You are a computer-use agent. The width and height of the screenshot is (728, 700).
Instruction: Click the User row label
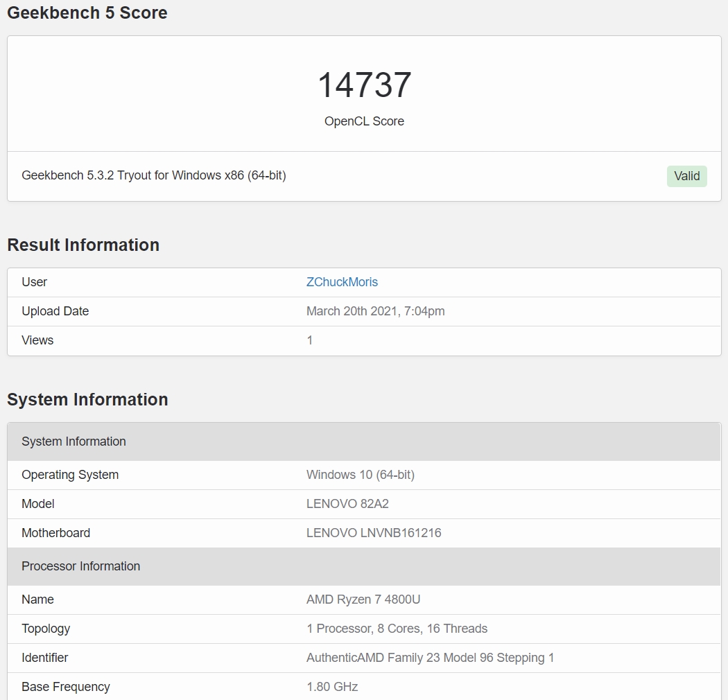35,282
